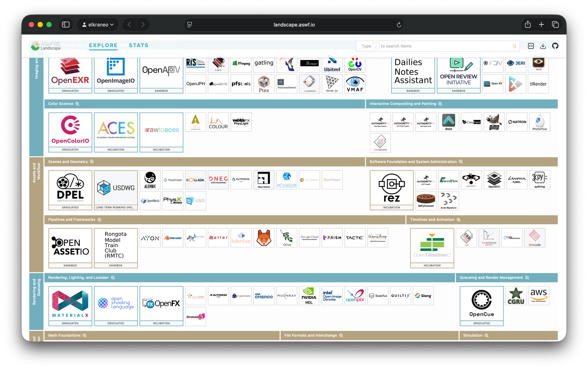588x370 pixels.
Task: Click the GitHub icon in header
Action: coord(555,46)
